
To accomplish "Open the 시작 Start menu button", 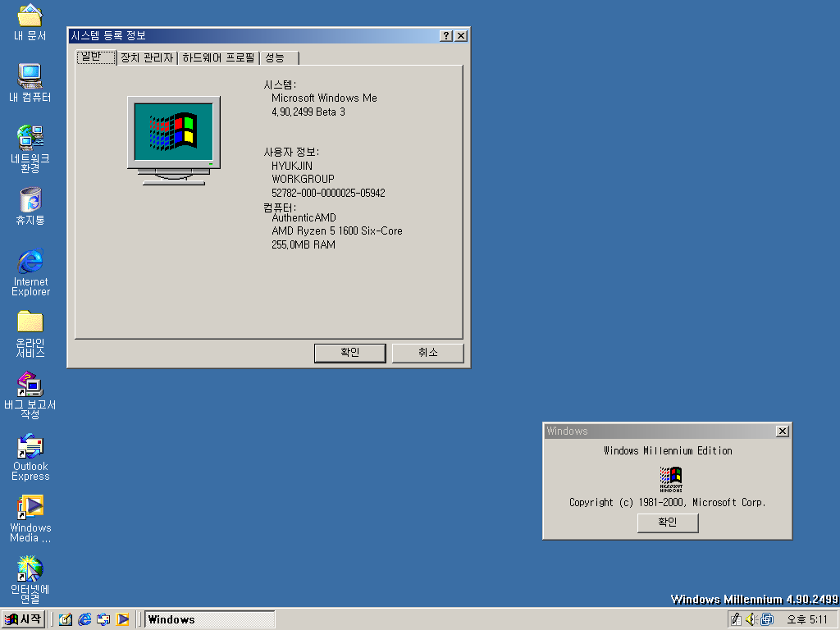I will (x=23, y=619).
